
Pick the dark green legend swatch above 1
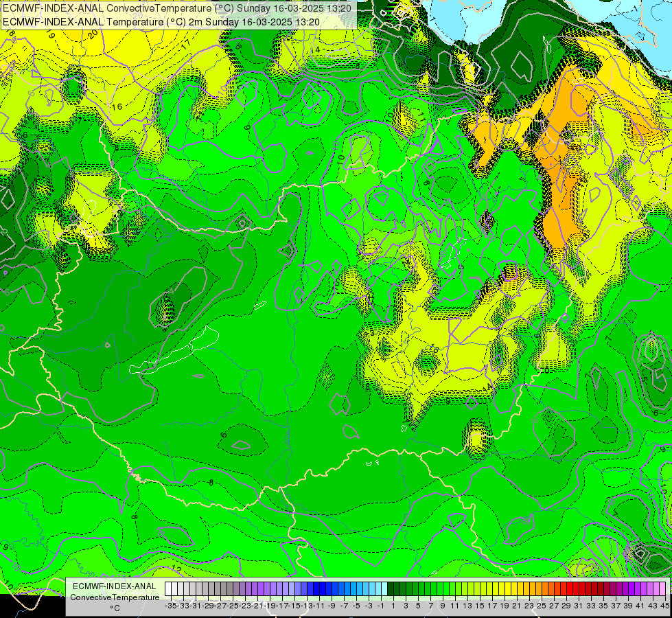(x=391, y=588)
